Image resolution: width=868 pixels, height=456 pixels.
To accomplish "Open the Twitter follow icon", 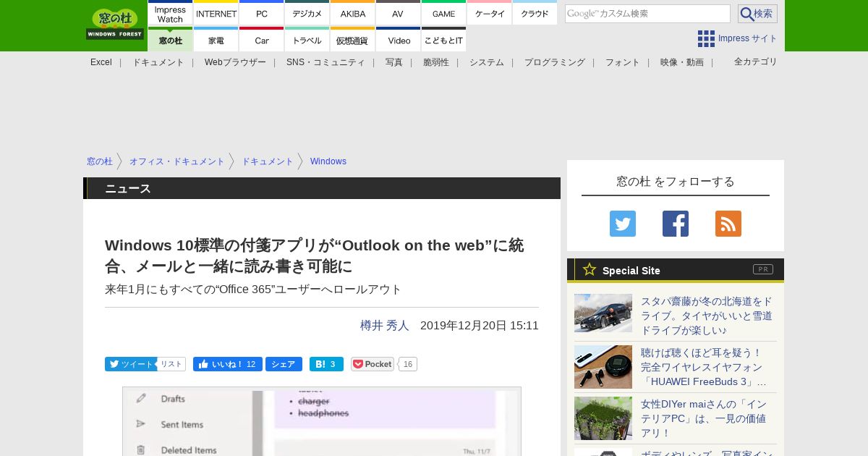I will click(x=623, y=224).
